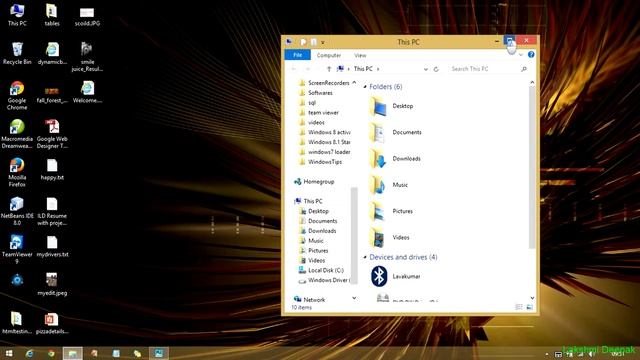Click chevron after This PC in address
640x360 pixels.
pyautogui.click(x=378, y=69)
